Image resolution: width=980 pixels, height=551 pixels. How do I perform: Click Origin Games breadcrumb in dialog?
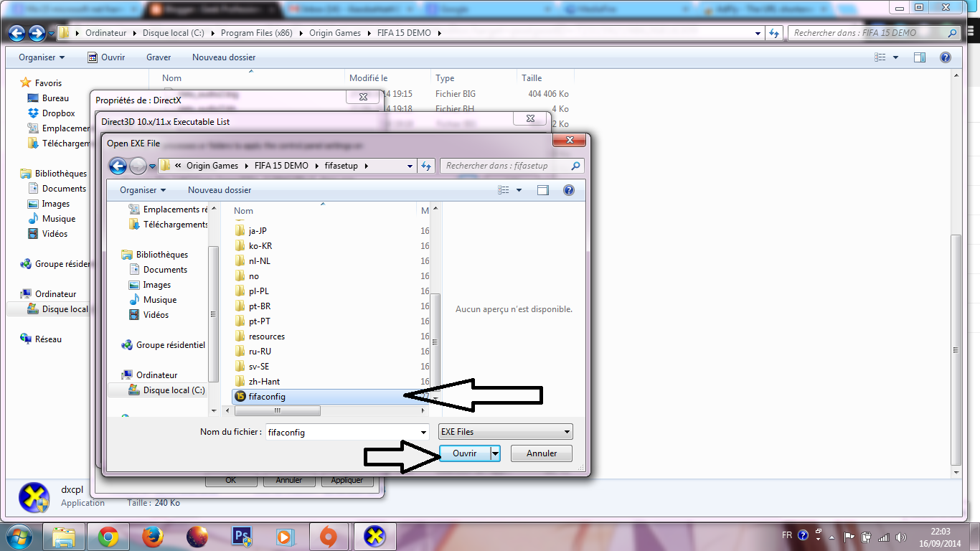pyautogui.click(x=212, y=166)
